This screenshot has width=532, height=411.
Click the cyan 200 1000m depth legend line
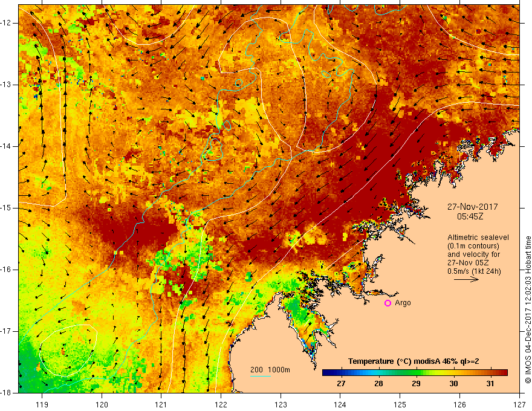261,376
